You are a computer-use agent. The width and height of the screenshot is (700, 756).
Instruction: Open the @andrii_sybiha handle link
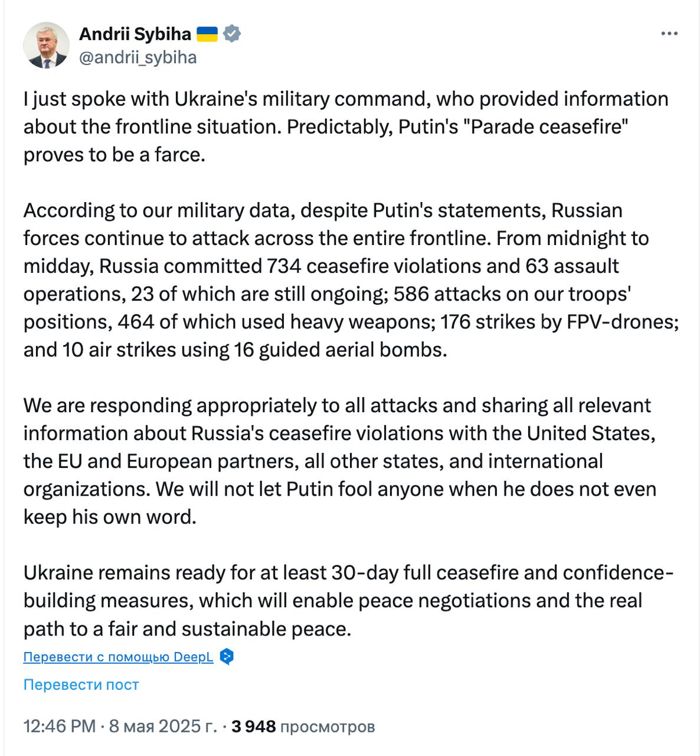click(138, 57)
